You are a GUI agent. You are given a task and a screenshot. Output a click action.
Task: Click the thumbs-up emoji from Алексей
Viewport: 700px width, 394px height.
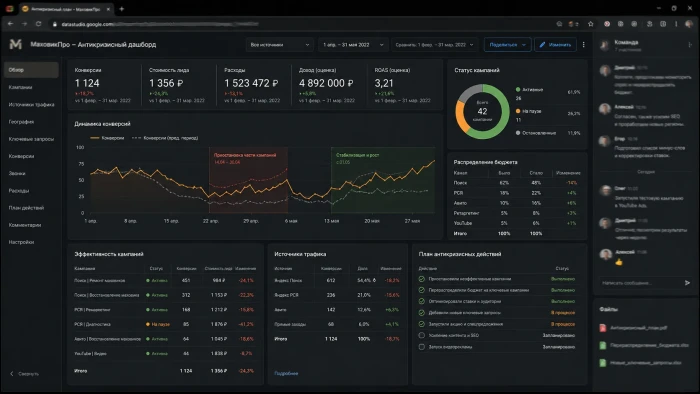[619, 262]
